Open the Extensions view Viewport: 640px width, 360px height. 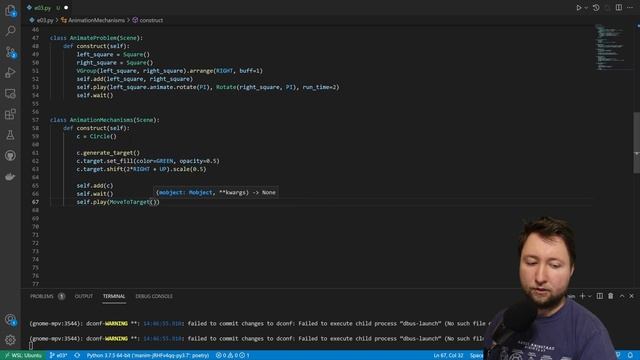point(10,114)
